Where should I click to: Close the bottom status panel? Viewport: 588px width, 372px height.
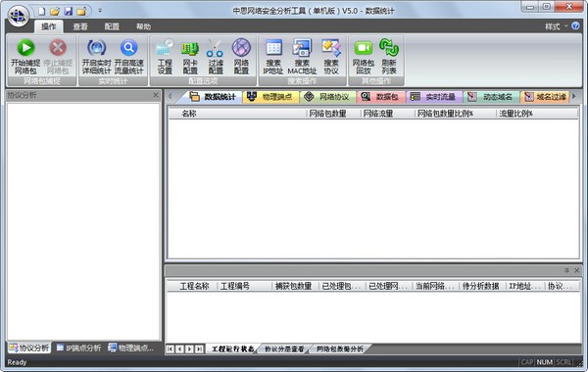pos(577,270)
